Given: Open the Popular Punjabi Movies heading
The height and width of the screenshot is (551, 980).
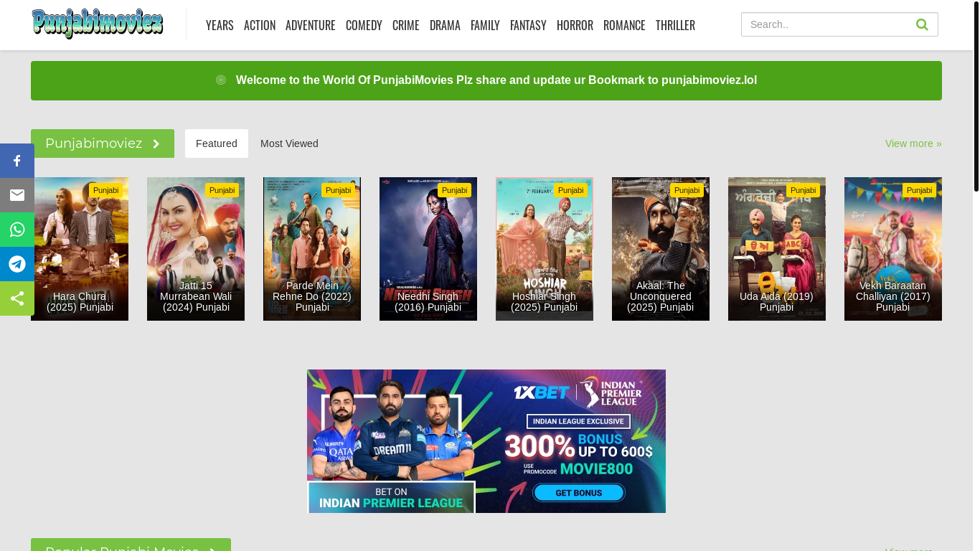Looking at the screenshot, I should point(131,545).
